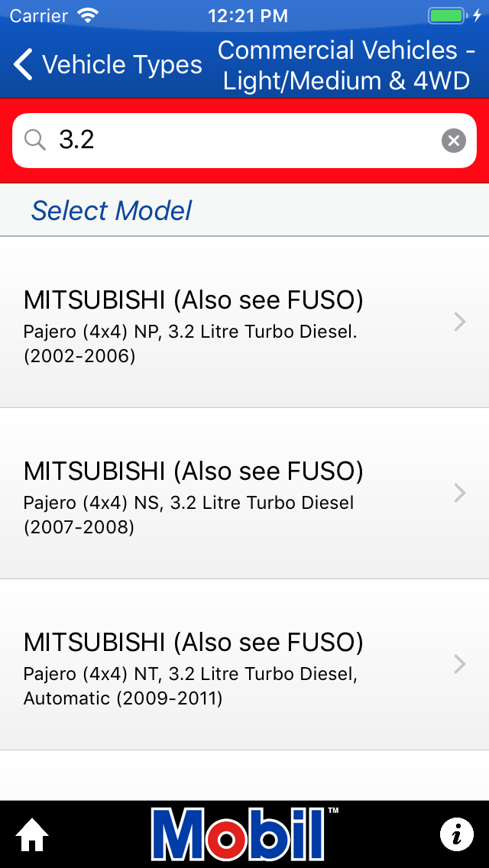Viewport: 489px width, 868px height.
Task: Tap the Select Model heading
Action: point(112,211)
